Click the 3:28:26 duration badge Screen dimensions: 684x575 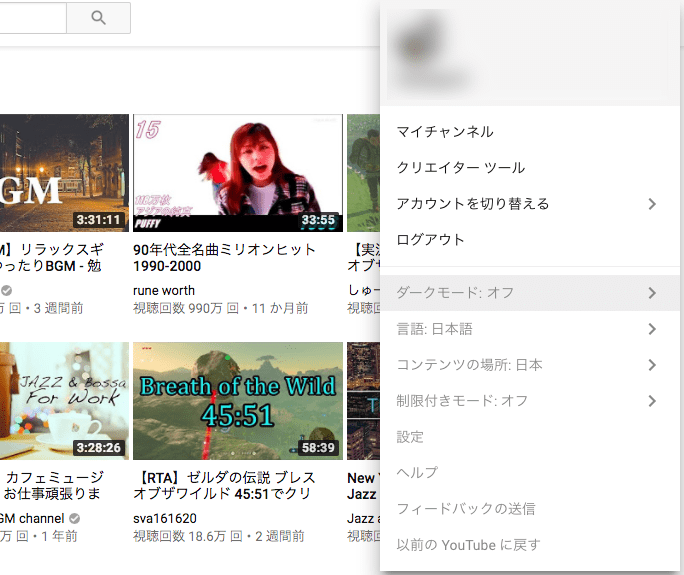[99, 448]
